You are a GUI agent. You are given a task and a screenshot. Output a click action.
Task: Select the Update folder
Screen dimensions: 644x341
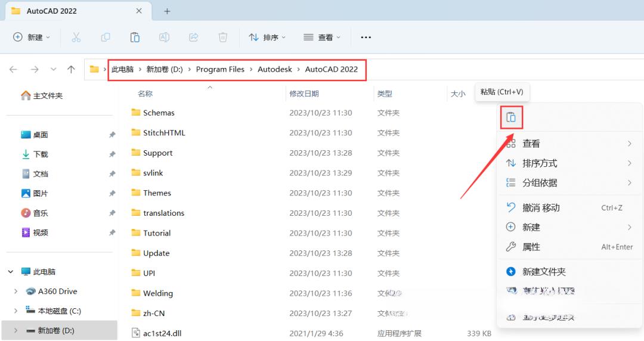[x=150, y=253]
